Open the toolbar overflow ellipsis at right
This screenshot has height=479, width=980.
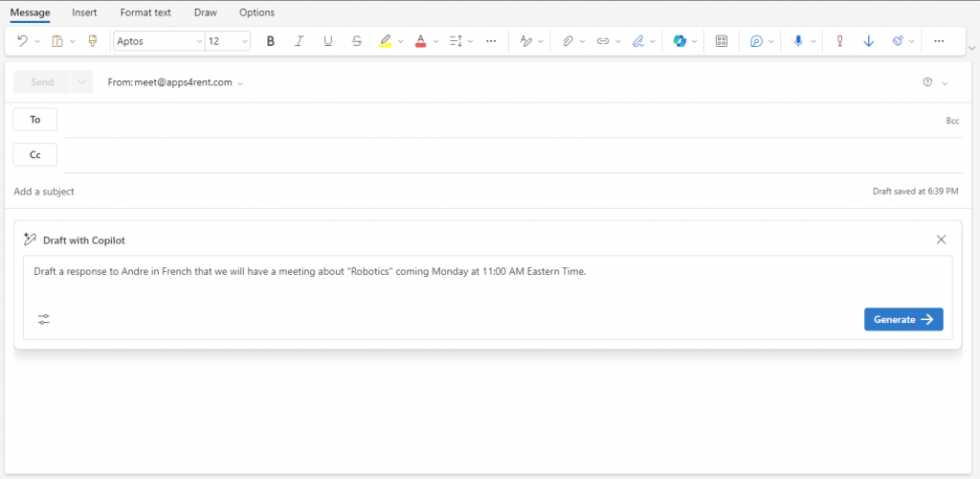pos(939,41)
